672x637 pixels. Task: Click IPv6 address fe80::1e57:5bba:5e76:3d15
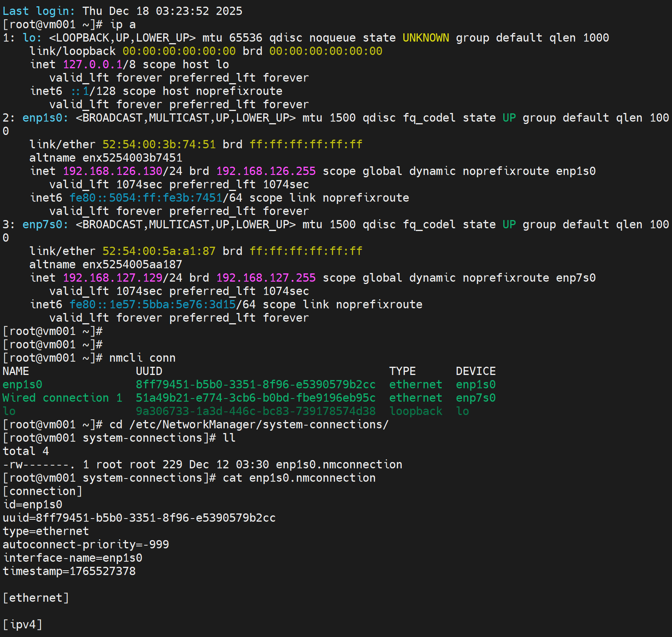[x=153, y=305]
